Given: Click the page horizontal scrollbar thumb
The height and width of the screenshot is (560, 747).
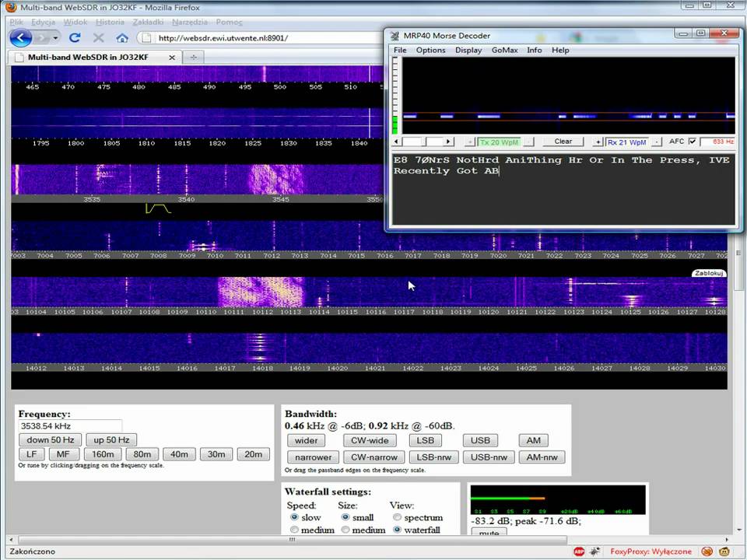Looking at the screenshot, I should tap(293, 540).
